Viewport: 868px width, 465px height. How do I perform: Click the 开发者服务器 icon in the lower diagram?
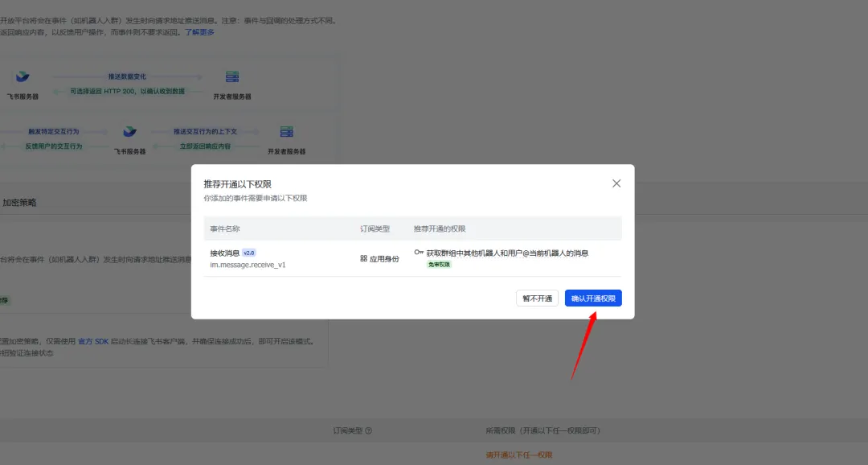pyautogui.click(x=287, y=131)
